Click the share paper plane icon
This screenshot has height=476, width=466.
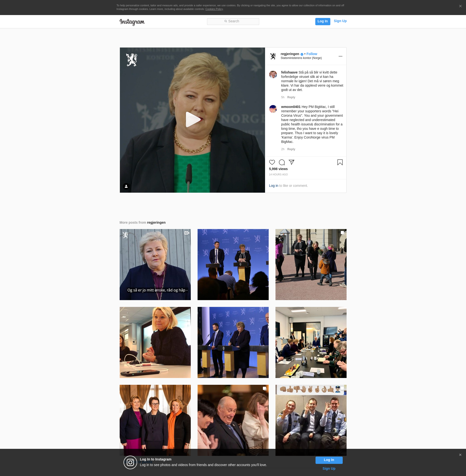coord(291,162)
